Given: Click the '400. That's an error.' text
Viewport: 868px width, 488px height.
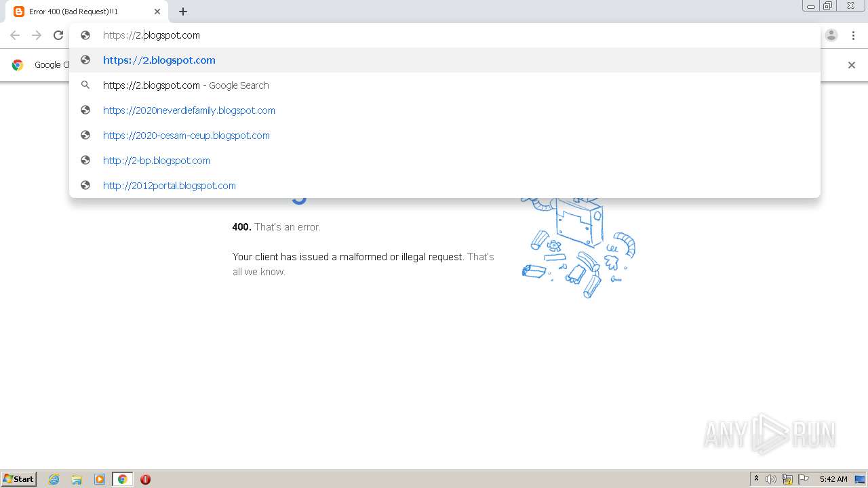Looking at the screenshot, I should (276, 227).
